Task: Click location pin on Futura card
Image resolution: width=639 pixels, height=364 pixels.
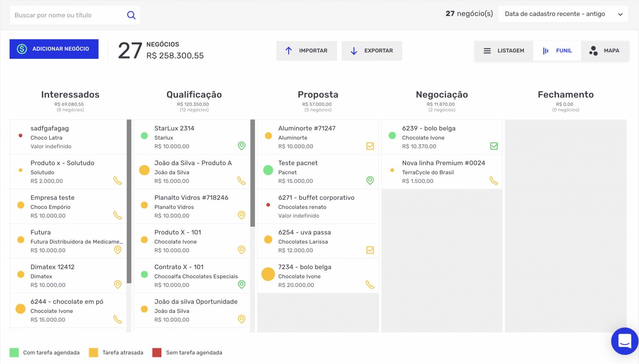Action: point(118,250)
